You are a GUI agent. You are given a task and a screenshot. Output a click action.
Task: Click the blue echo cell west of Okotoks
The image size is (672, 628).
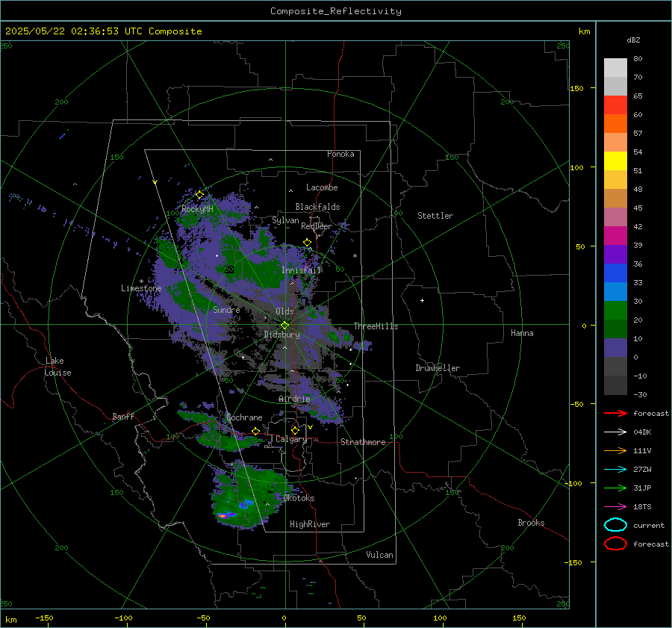coord(246,504)
